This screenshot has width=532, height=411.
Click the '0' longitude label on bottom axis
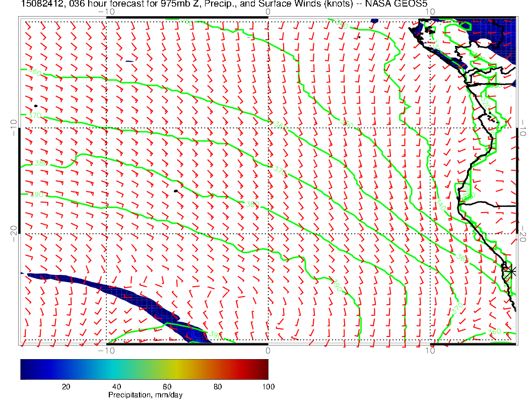pos(268,350)
